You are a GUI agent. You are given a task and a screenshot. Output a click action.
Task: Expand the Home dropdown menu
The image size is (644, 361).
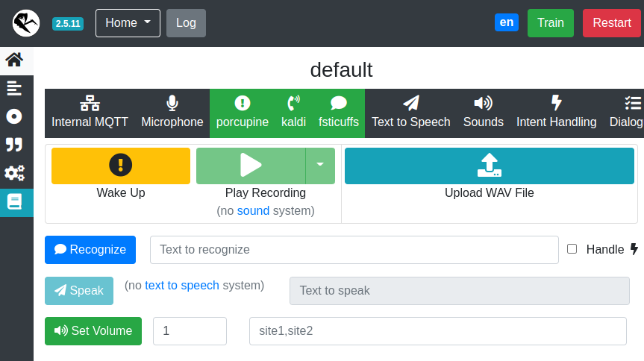coord(128,23)
